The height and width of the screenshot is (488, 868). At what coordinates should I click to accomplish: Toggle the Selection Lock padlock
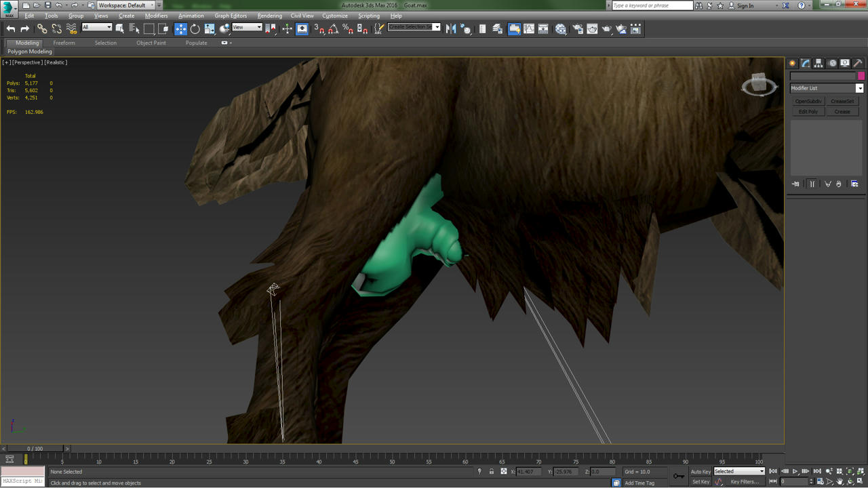click(492, 472)
